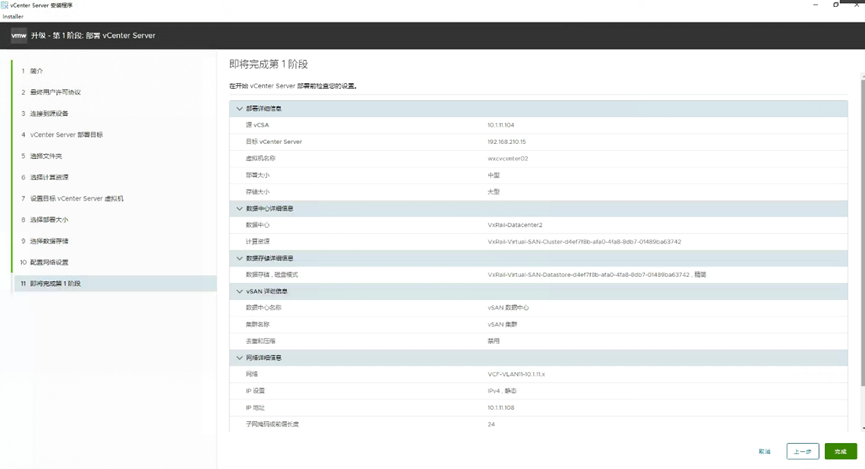865x469 pixels.
Task: Click the IP 地址 label
Action: [x=255, y=408]
